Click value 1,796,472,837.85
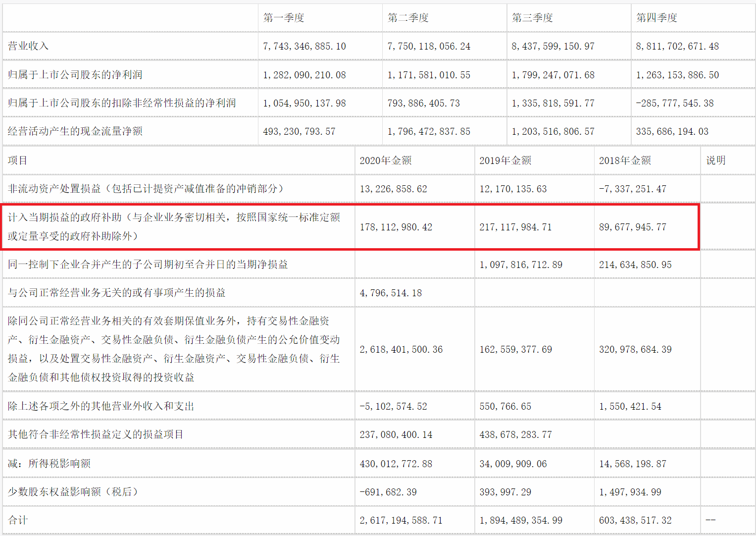 pos(429,131)
